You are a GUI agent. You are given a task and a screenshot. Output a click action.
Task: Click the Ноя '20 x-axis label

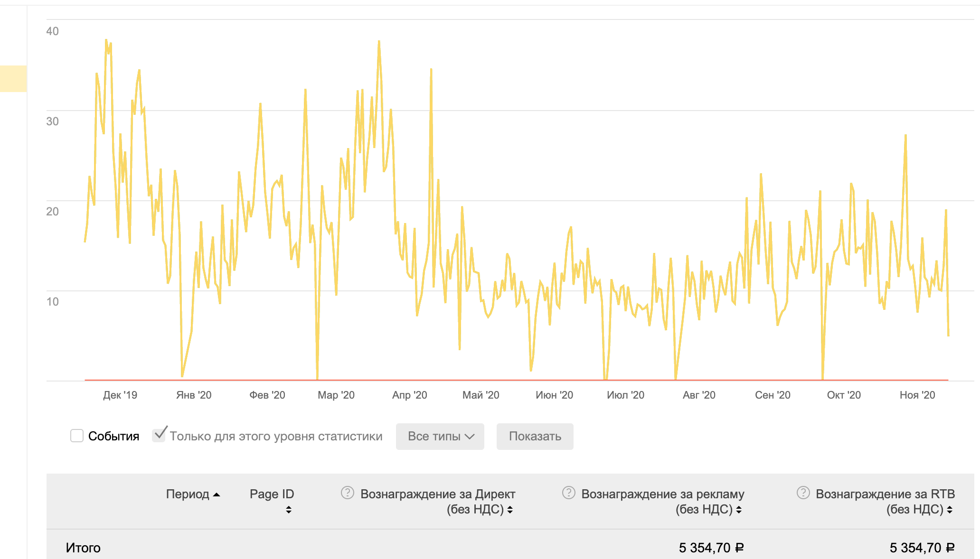tap(917, 395)
